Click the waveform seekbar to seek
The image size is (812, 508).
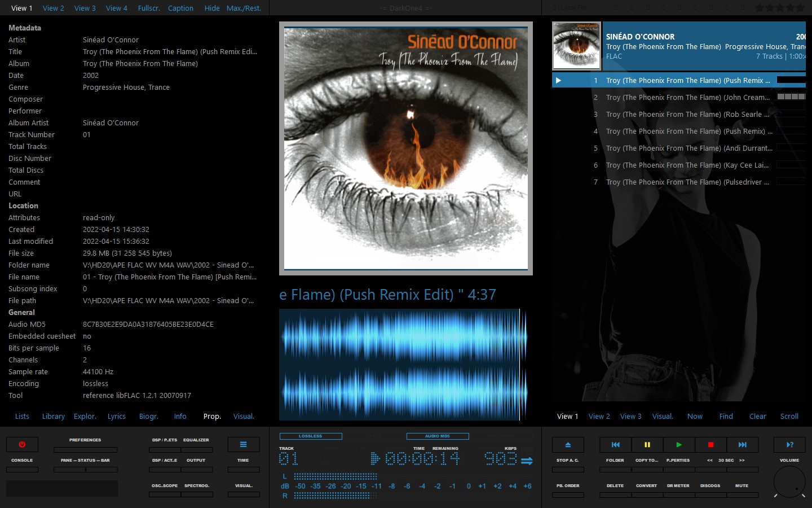(404, 364)
